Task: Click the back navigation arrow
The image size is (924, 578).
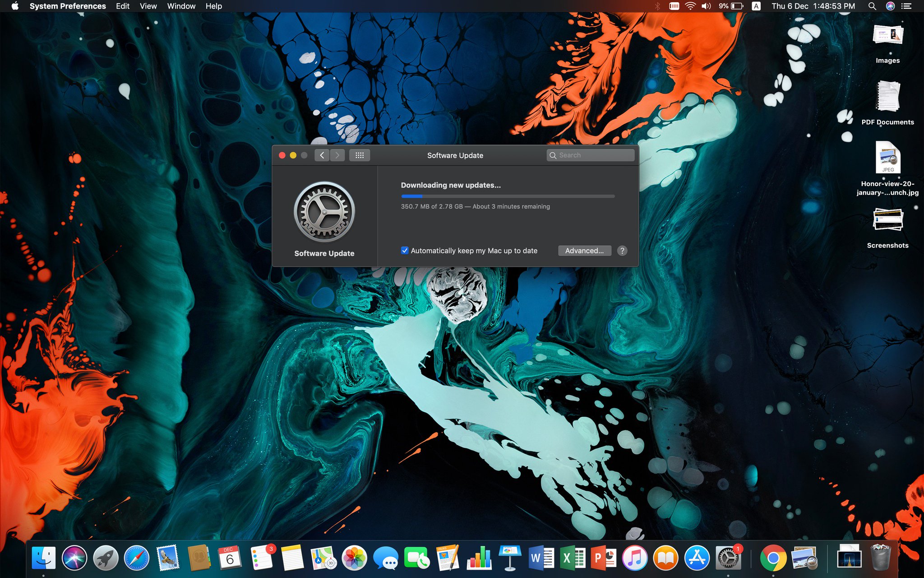Action: [x=322, y=155]
